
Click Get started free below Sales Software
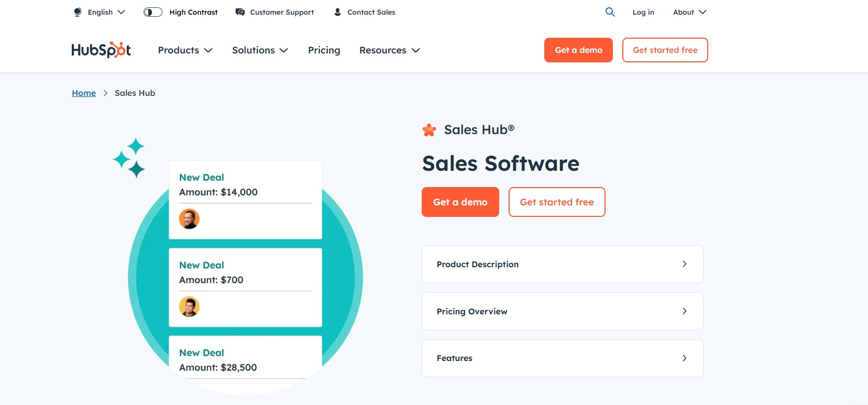(x=557, y=202)
